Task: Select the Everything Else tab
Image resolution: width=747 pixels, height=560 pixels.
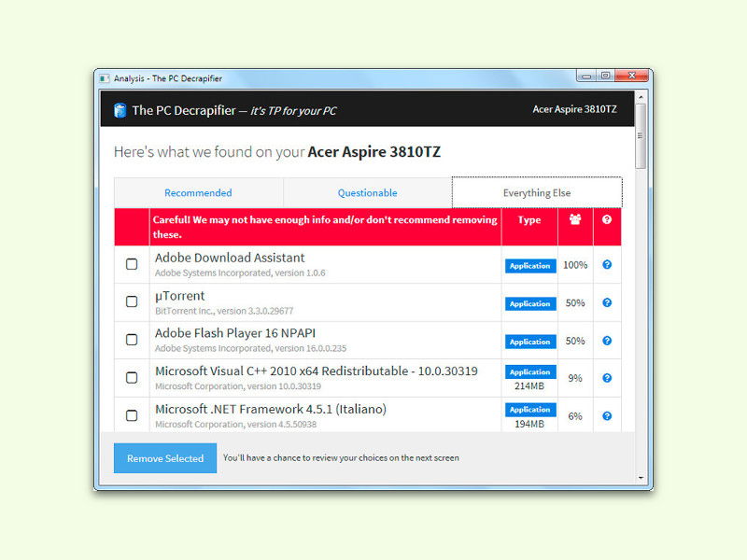Action: tap(537, 193)
